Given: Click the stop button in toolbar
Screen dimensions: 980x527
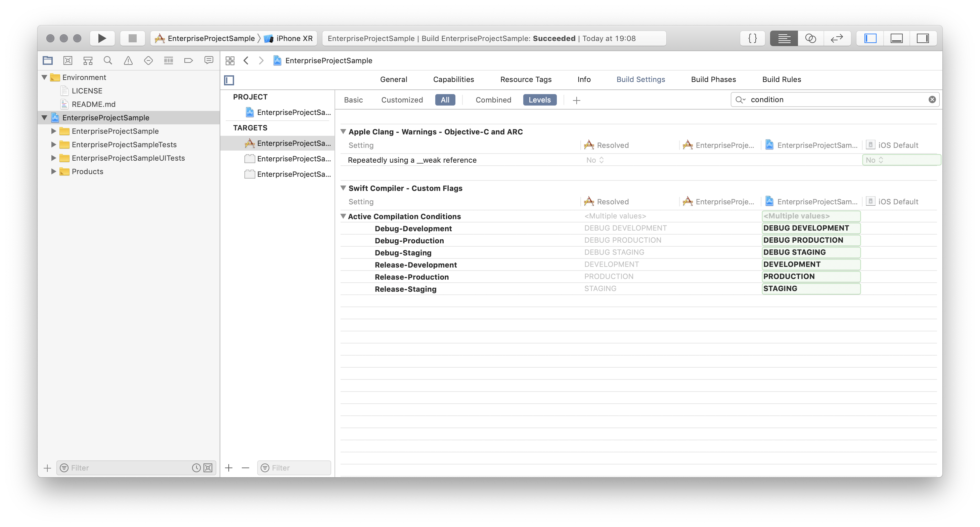Looking at the screenshot, I should 132,38.
